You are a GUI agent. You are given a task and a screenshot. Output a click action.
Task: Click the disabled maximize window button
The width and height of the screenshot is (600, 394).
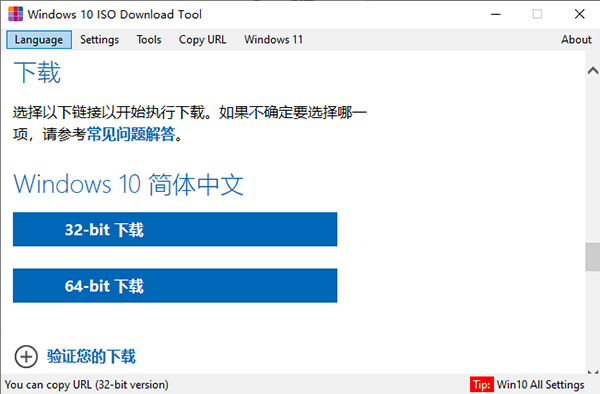tap(537, 15)
